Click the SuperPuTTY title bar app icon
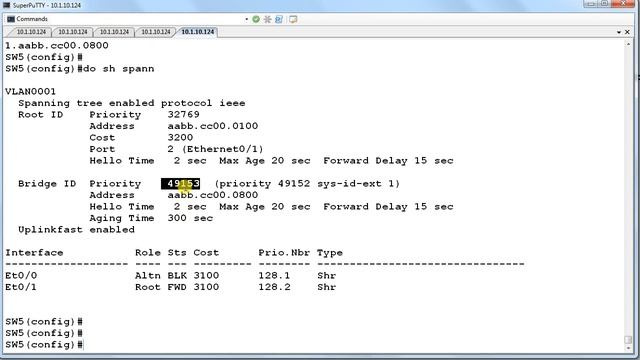Screen dimensions: 640x360 pyautogui.click(x=6, y=5)
